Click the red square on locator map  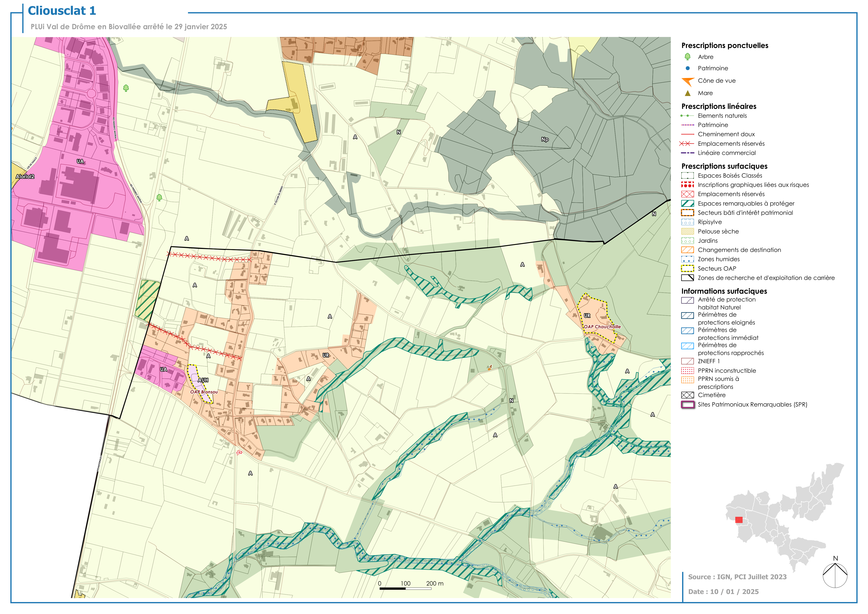pos(739,520)
